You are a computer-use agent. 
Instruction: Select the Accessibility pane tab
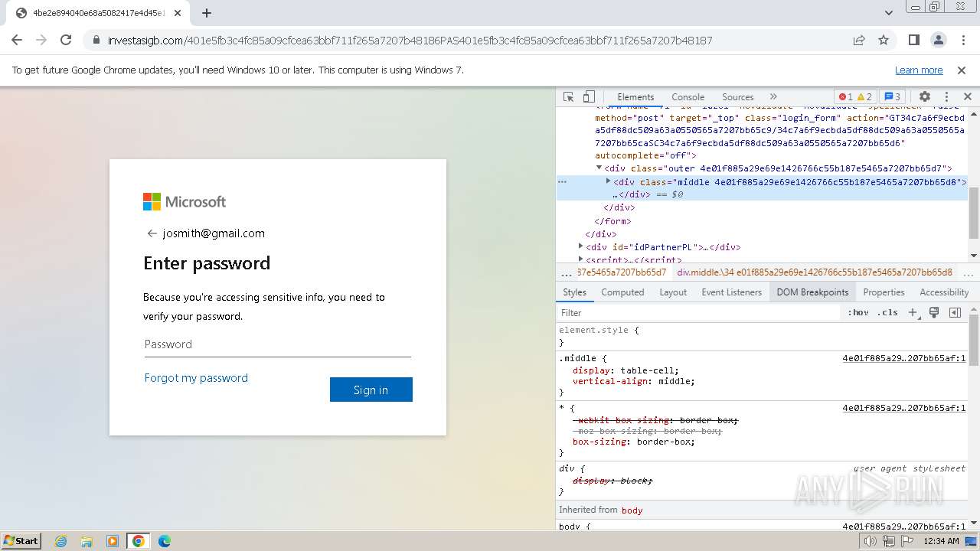point(944,292)
